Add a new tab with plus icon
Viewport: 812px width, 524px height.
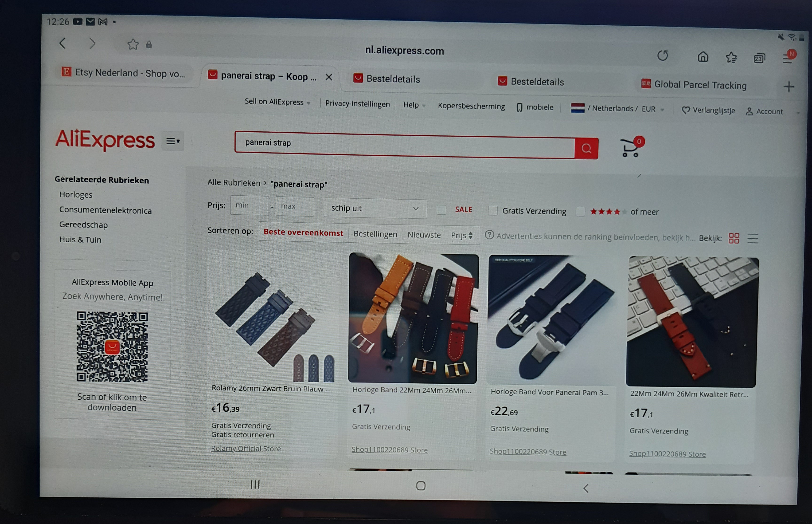point(789,87)
